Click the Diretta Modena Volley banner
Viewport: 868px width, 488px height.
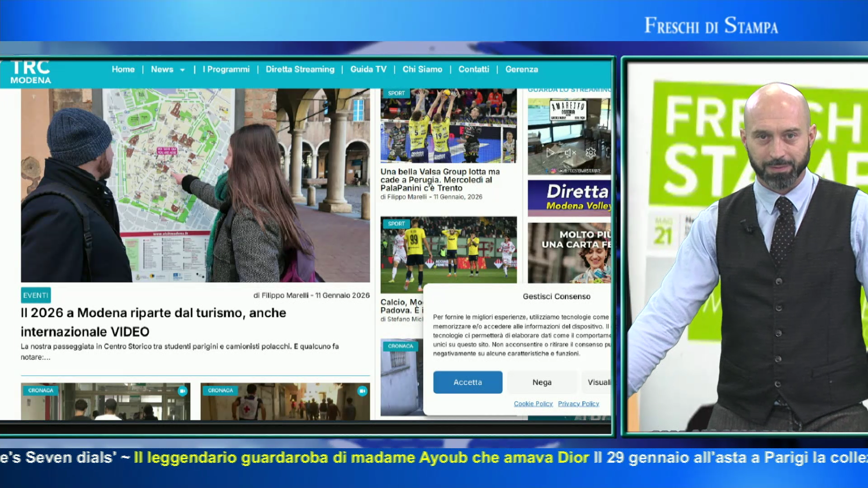(570, 197)
